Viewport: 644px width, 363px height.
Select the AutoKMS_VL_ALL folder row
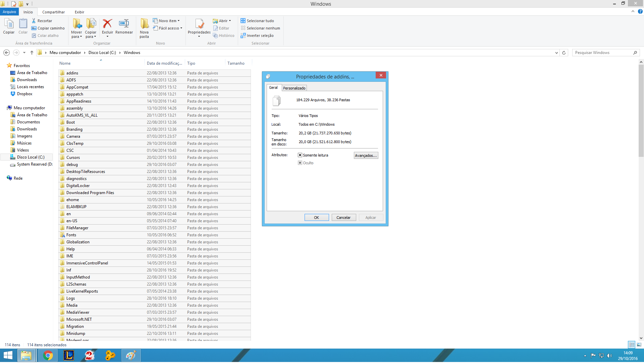point(155,115)
